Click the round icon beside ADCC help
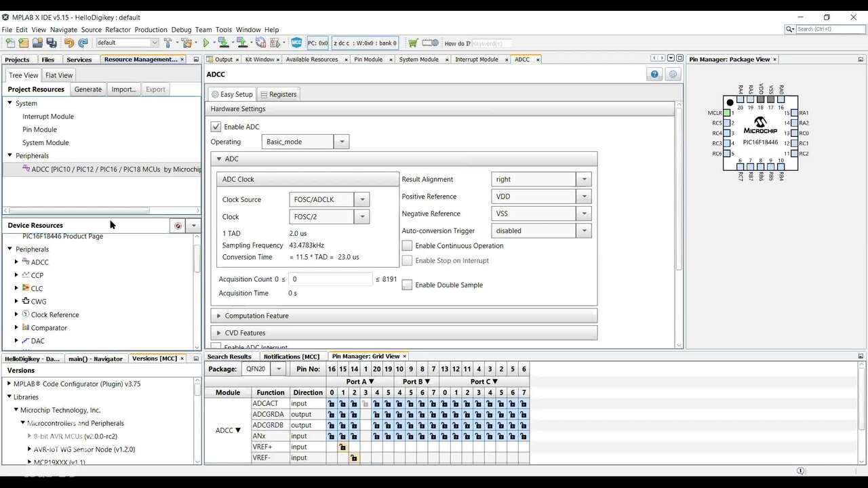 (x=673, y=75)
